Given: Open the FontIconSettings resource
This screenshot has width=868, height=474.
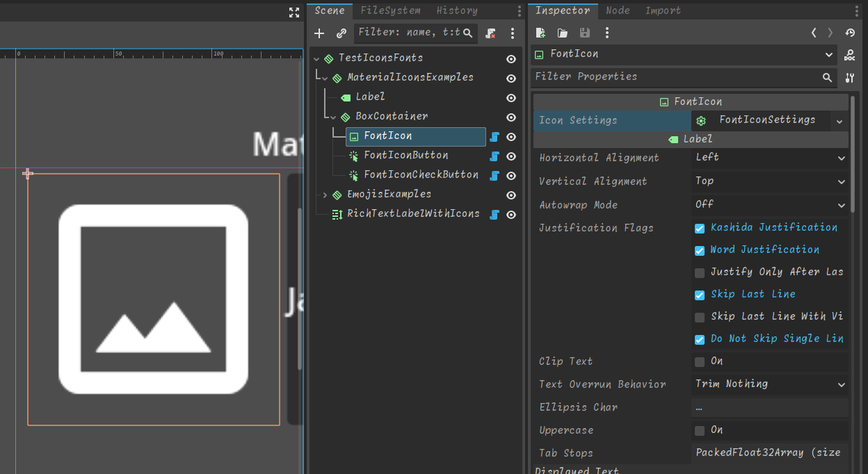Looking at the screenshot, I should [x=761, y=121].
